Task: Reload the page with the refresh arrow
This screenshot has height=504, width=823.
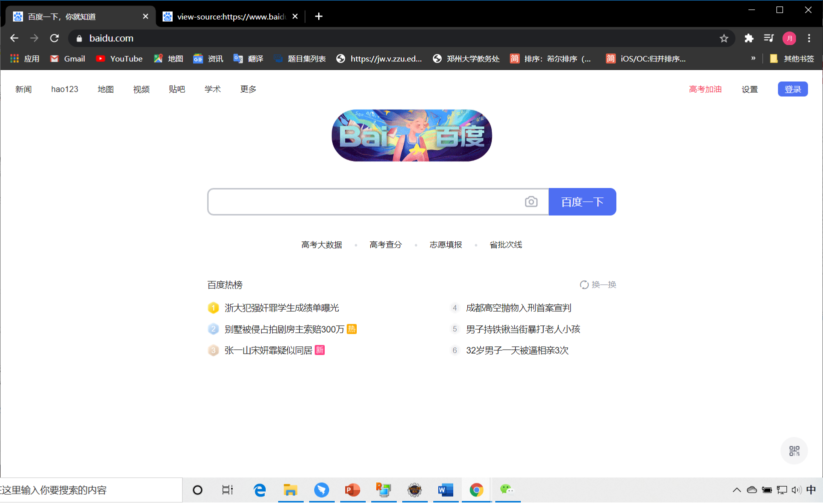Action: tap(54, 38)
